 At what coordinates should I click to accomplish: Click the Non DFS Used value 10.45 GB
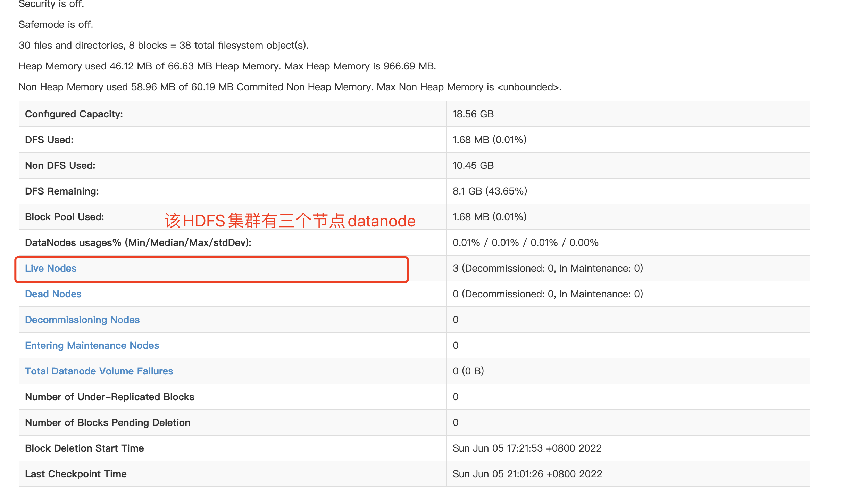coord(473,165)
